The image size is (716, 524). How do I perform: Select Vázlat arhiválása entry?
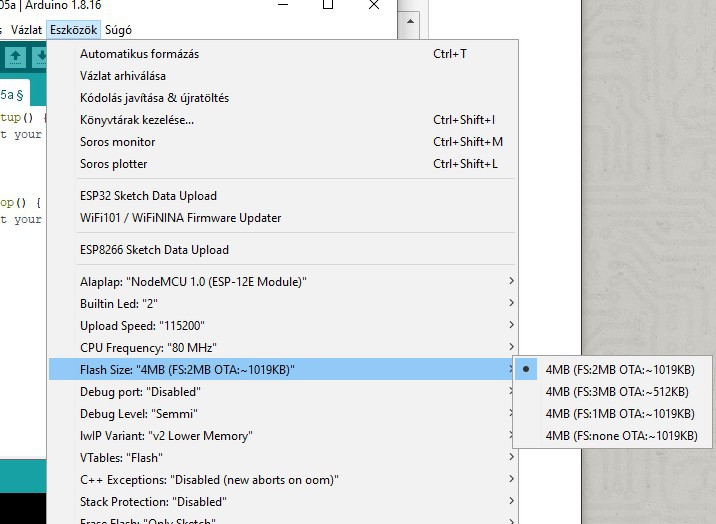click(284, 76)
